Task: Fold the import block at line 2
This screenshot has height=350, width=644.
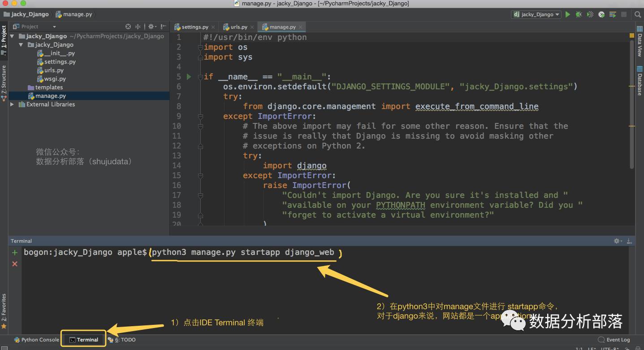Action: tap(200, 47)
